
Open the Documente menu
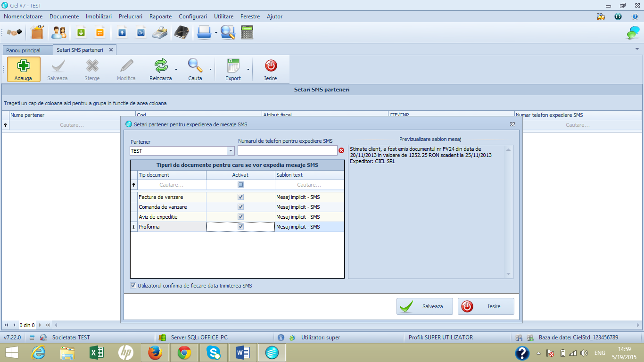point(64,16)
